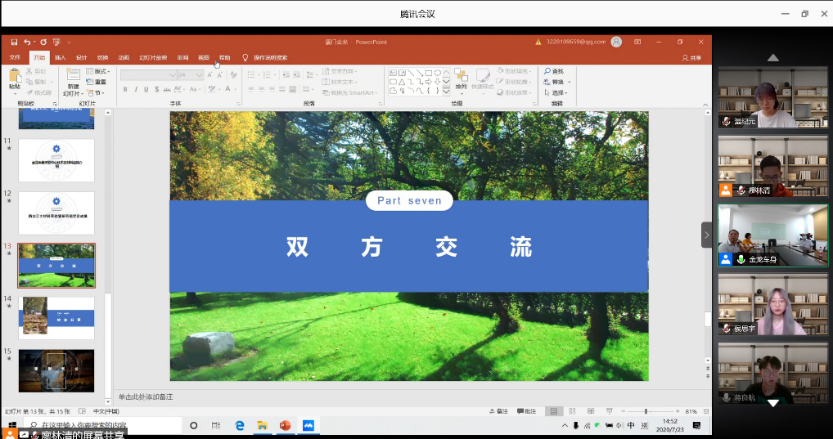This screenshot has height=439, width=833.
Task: Click the Paste clipboard icon
Action: point(15,78)
